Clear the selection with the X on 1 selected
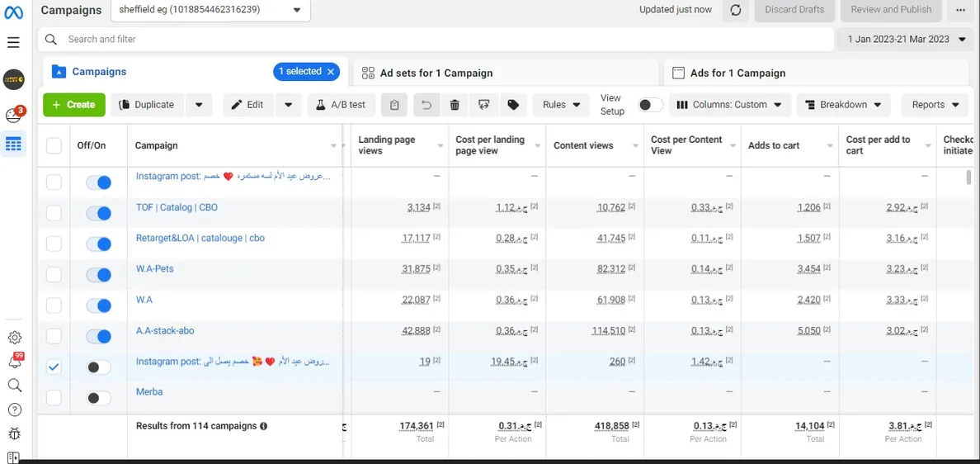 332,72
